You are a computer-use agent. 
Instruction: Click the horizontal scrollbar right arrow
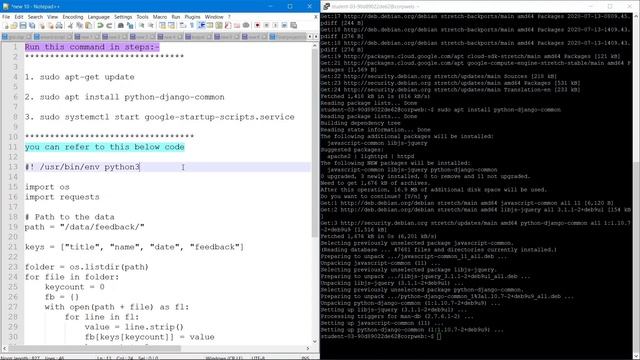(308, 348)
